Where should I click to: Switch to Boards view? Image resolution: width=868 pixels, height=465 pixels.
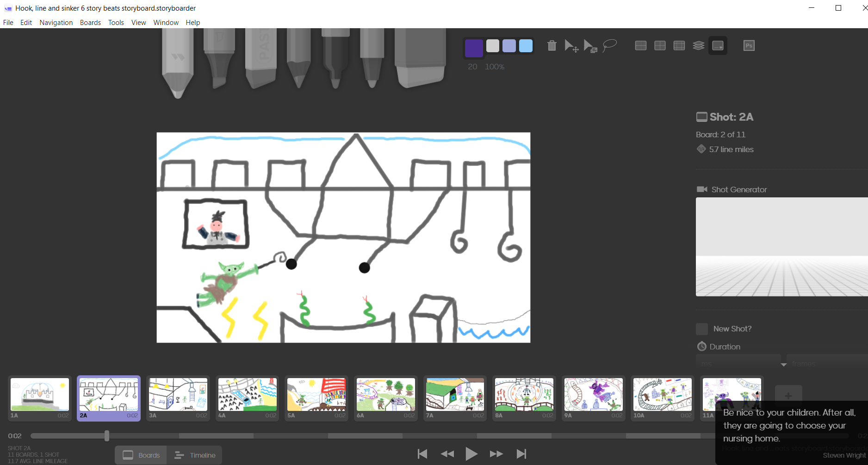(x=141, y=455)
